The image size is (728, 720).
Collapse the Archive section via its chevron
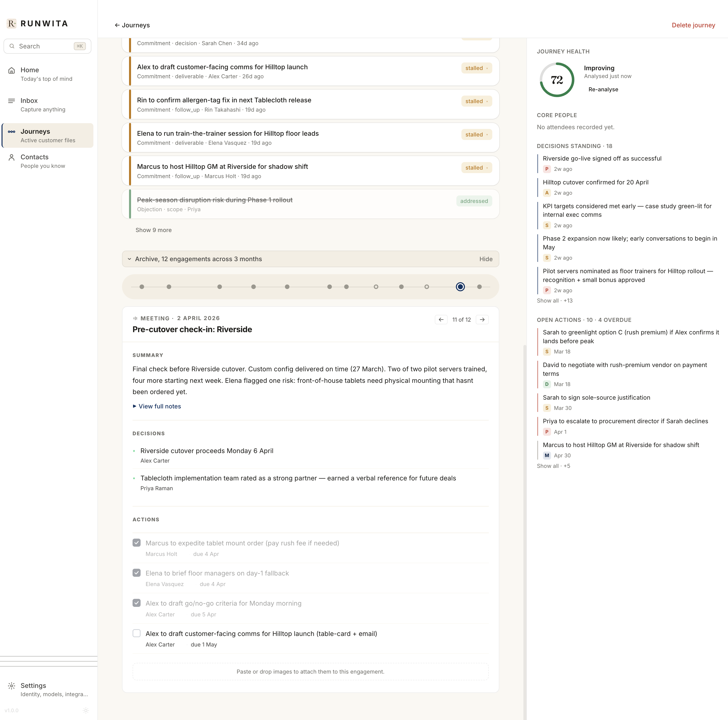[129, 259]
